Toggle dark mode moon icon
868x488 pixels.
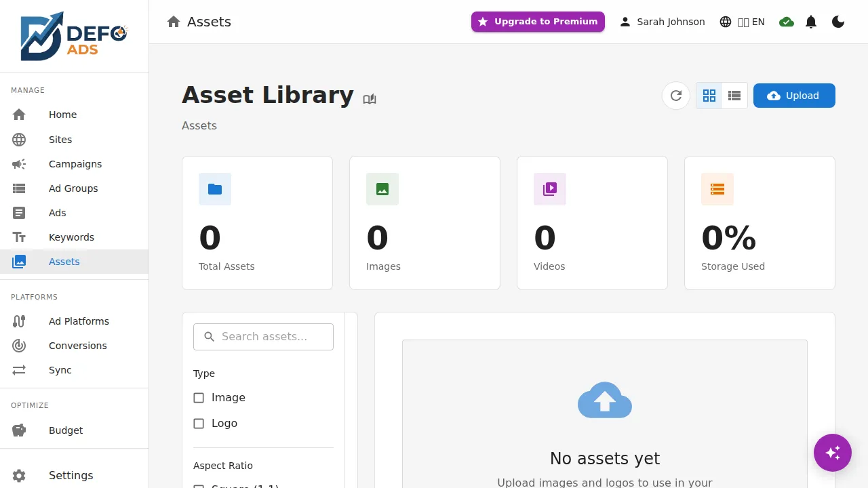[x=838, y=22]
